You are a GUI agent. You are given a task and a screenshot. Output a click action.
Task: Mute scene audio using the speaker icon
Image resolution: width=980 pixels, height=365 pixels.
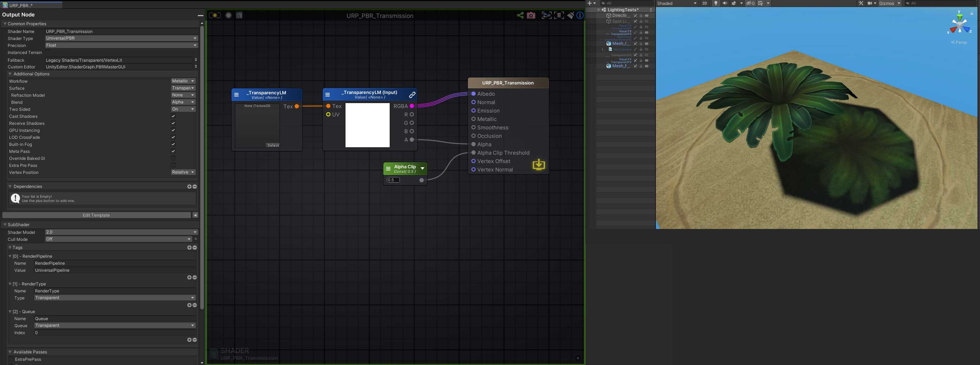(x=725, y=3)
